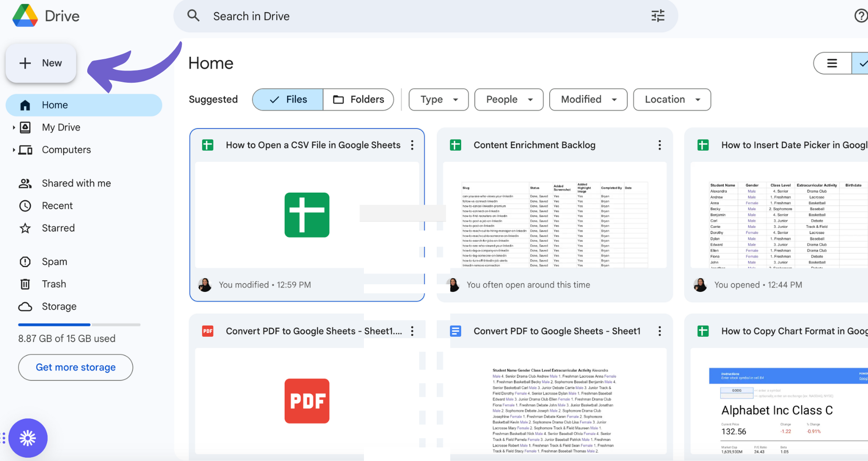Image resolution: width=868 pixels, height=461 pixels.
Task: Click the Search in Drive field
Action: [425, 16]
